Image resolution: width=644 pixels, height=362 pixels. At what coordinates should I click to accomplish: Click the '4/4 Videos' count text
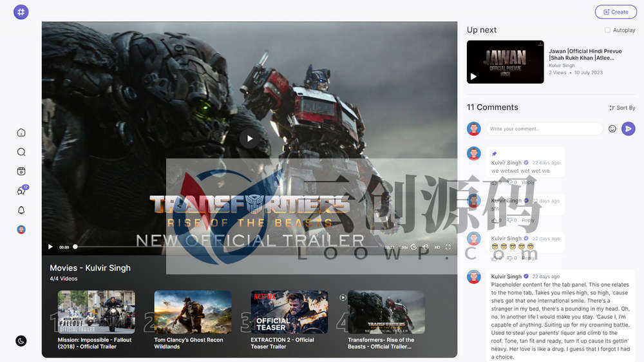point(64,279)
